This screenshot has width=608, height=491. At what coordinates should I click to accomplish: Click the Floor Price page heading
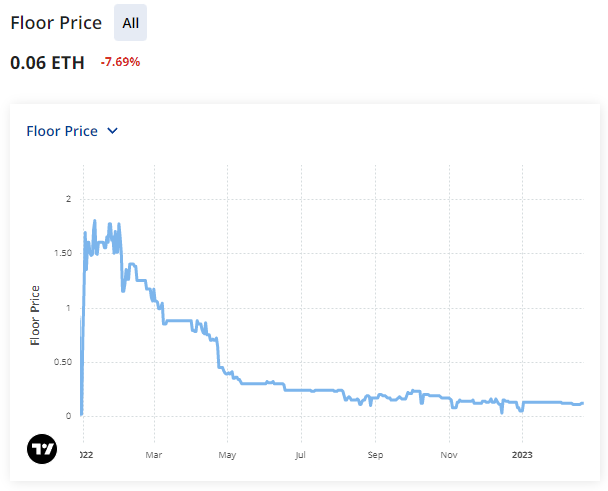55,22
